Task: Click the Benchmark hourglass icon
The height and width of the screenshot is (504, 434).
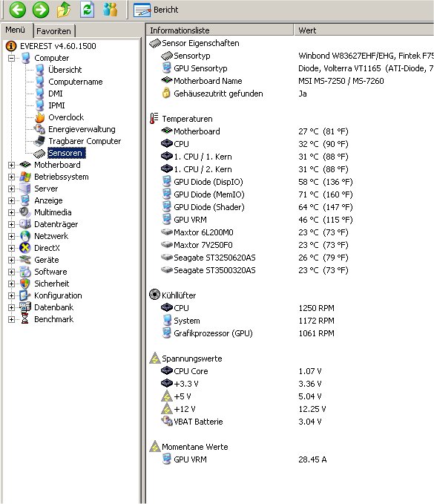Action: [25, 319]
